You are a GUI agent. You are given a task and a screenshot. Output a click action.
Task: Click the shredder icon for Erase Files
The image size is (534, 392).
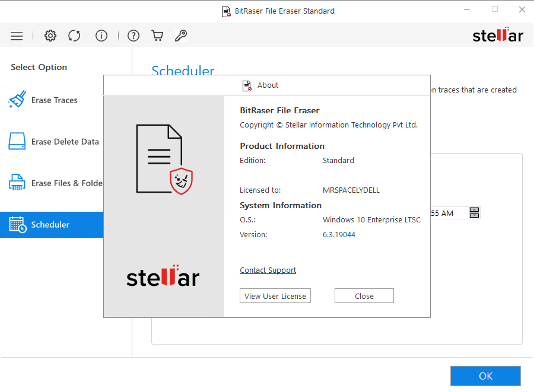coord(17,182)
